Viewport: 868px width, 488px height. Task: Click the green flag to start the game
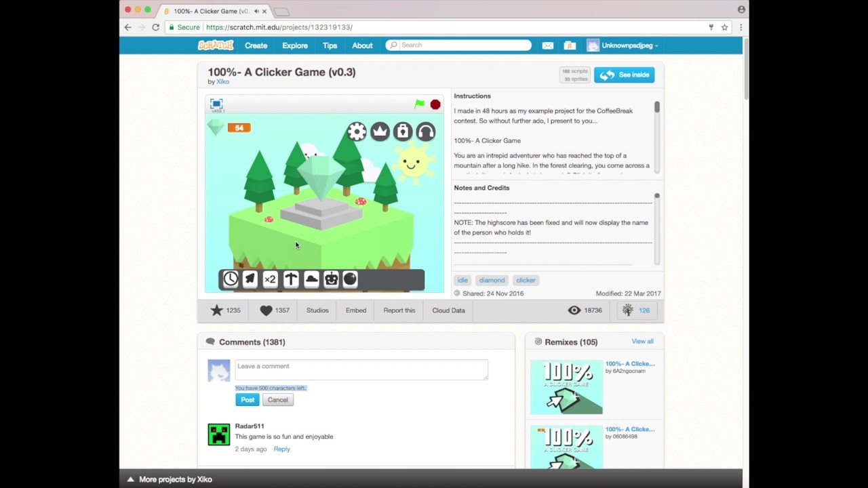pyautogui.click(x=420, y=104)
